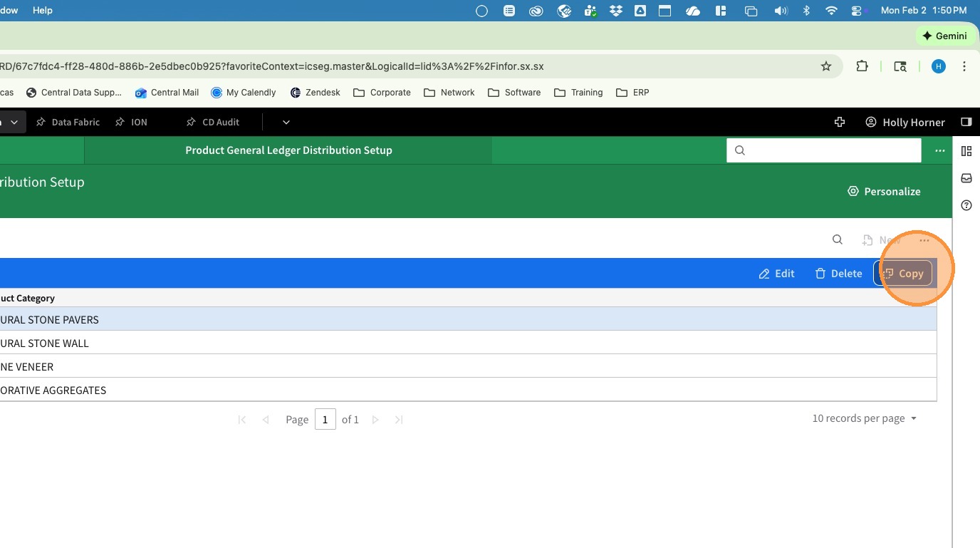Viewport: 980px width, 548px height.
Task: Select the NE VENEER row
Action: 468,366
